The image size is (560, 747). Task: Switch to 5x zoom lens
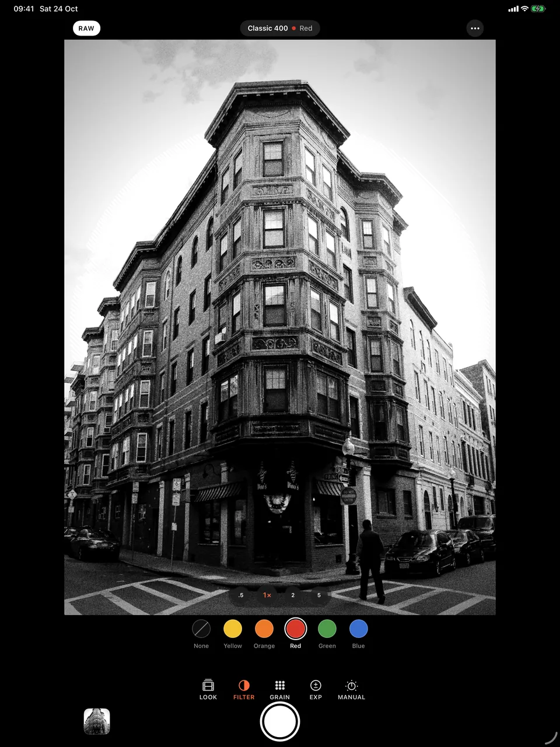pos(319,595)
